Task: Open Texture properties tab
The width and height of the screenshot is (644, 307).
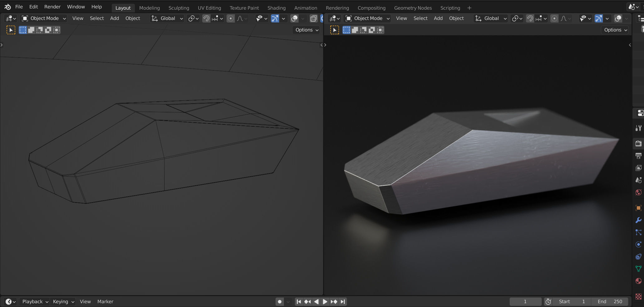Action: pyautogui.click(x=638, y=296)
